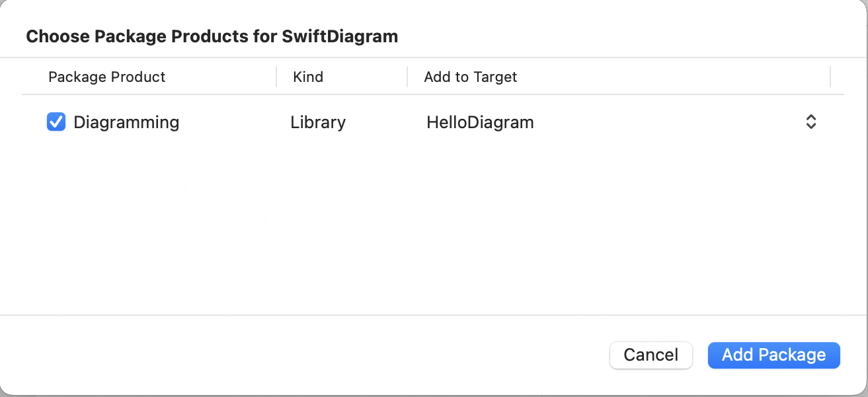Viewport: 868px width, 397px height.
Task: Click the dialog title Choose Package Products for SwiftDiagram
Action: coord(212,36)
